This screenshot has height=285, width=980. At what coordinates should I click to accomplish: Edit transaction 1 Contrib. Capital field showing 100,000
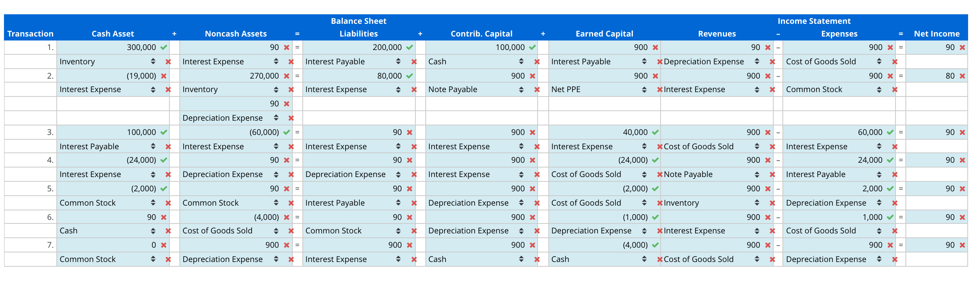(x=477, y=47)
